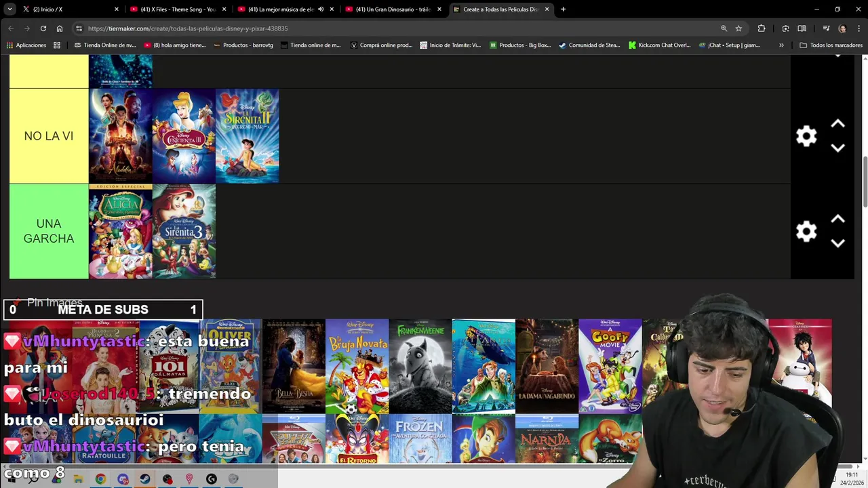Screen dimensions: 868x488
Task: Select A Goofy Movie poster in pool
Action: 610,366
